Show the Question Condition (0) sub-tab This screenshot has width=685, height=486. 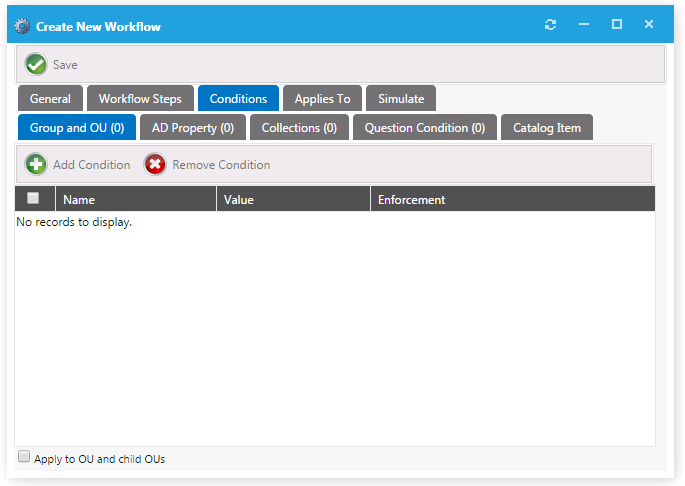pos(424,128)
